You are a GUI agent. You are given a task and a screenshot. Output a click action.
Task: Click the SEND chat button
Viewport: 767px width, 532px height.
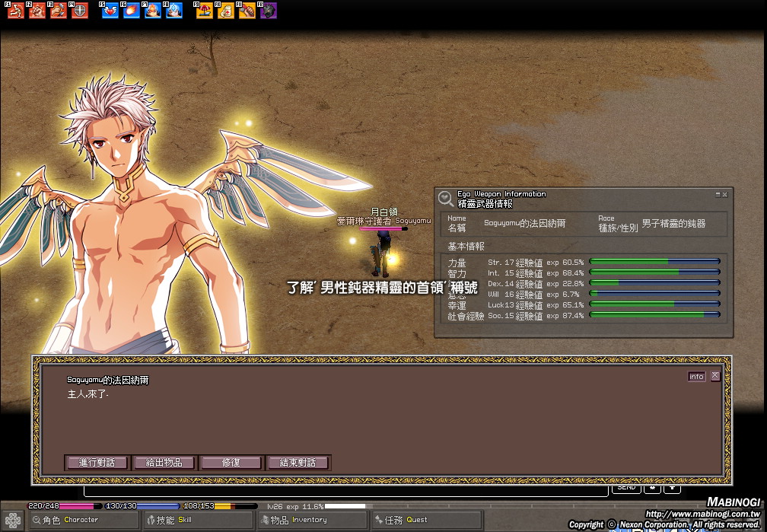pos(626,489)
